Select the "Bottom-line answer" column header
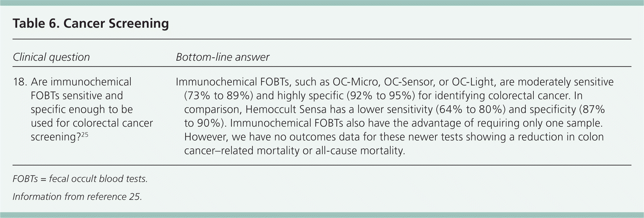 222,57
